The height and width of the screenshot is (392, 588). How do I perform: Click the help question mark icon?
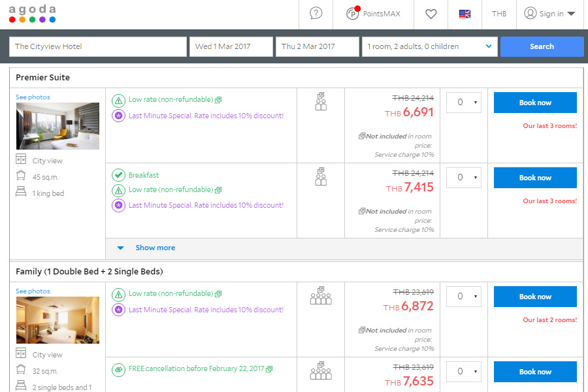coord(316,14)
